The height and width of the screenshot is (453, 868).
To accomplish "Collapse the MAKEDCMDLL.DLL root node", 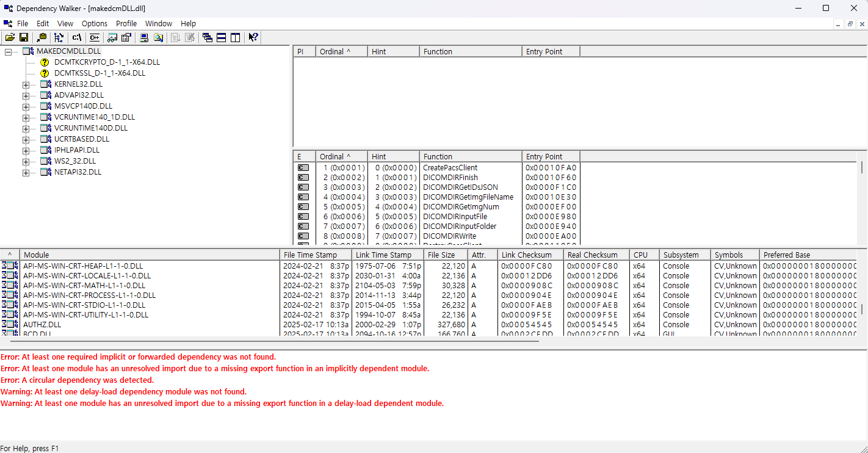I will point(9,51).
